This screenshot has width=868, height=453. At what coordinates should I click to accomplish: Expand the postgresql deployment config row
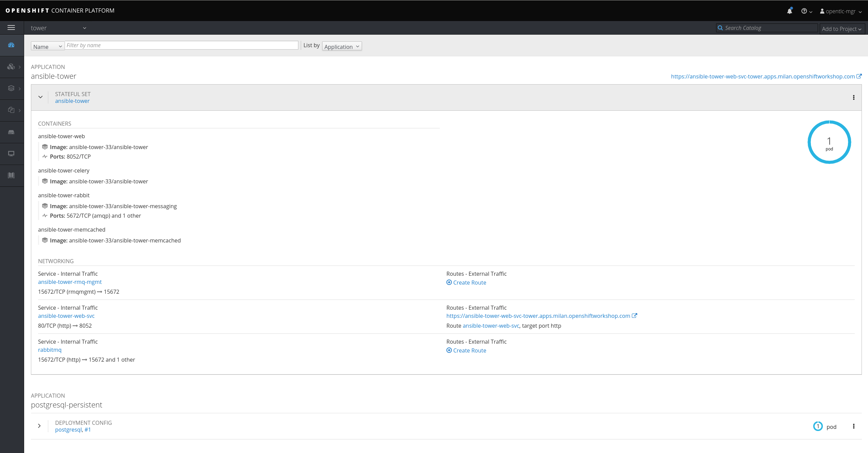pos(39,426)
